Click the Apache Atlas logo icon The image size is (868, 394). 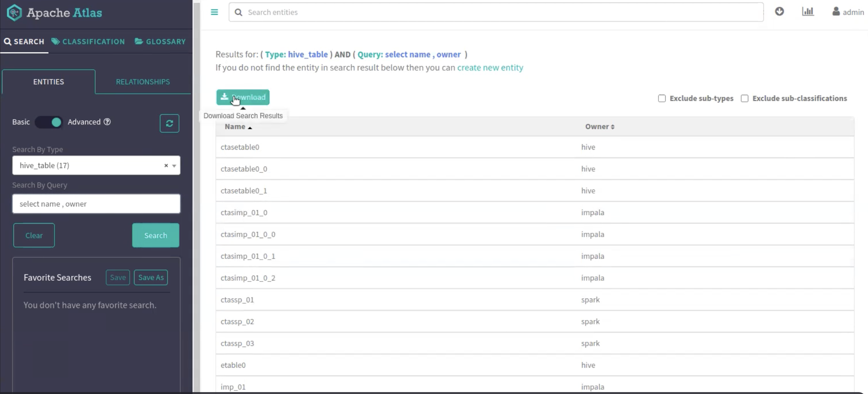tap(14, 12)
